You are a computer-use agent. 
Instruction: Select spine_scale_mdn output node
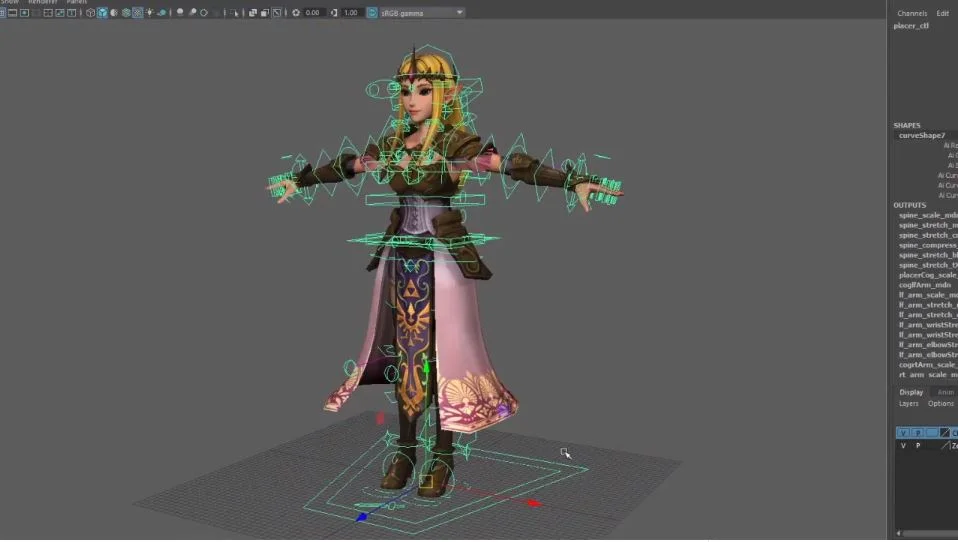pyautogui.click(x=928, y=215)
